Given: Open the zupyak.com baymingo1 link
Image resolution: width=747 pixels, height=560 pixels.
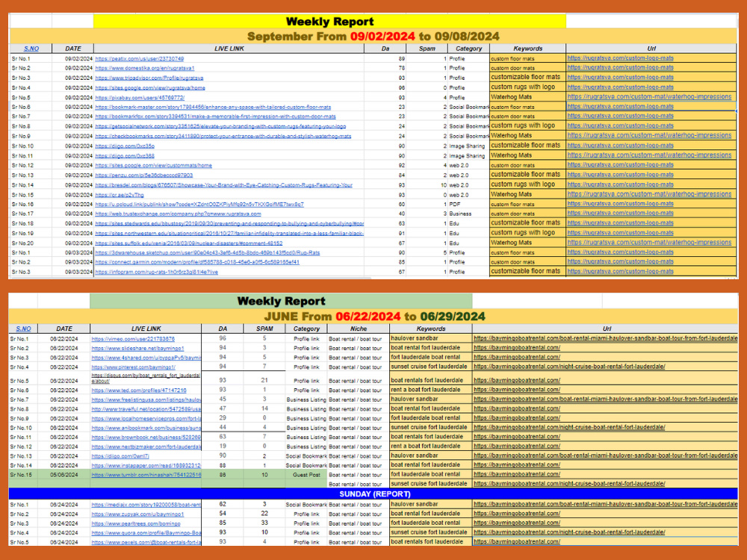Looking at the screenshot, I should (137, 514).
